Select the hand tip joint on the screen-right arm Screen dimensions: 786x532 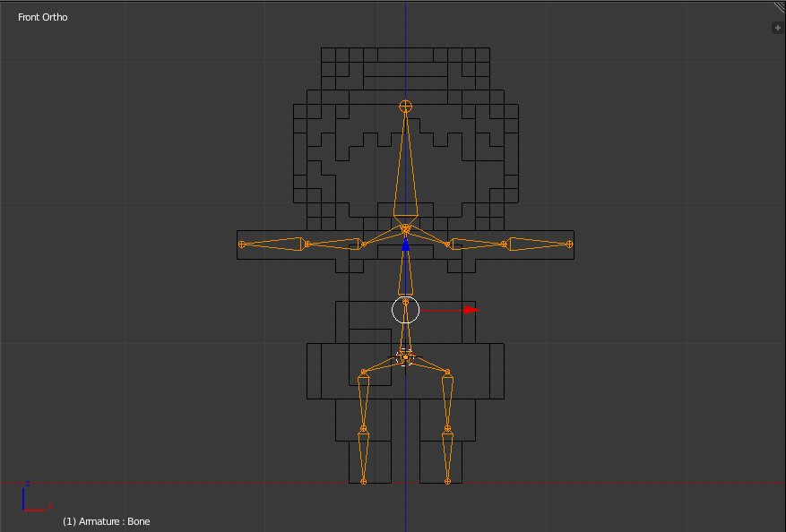point(569,245)
